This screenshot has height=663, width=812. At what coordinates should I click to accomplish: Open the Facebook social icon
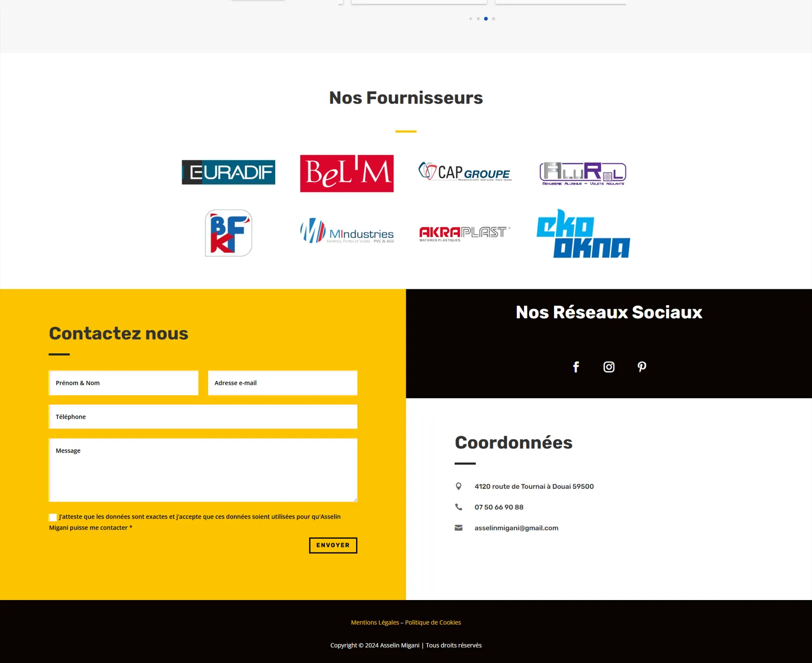576,367
